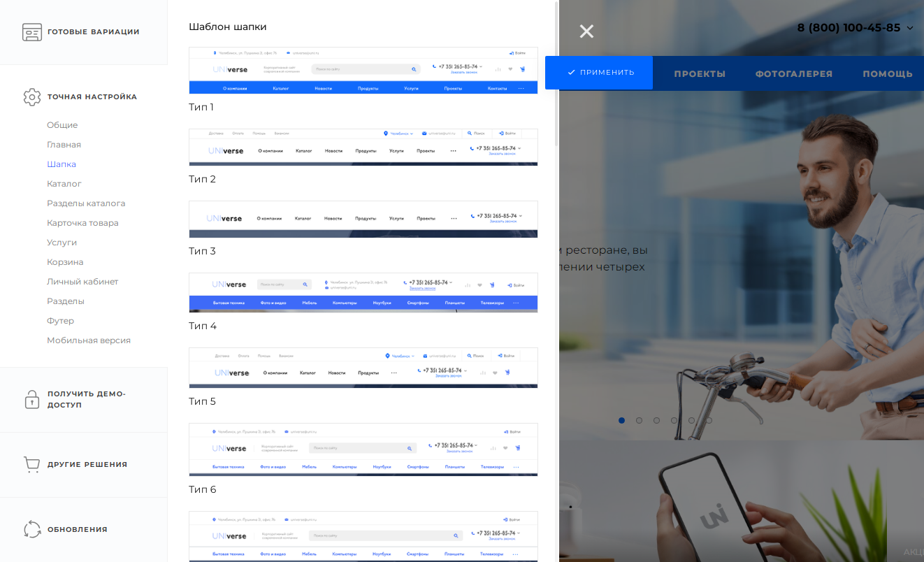This screenshot has width=924, height=562.
Task: Open Помощь in site navigation
Action: [888, 73]
